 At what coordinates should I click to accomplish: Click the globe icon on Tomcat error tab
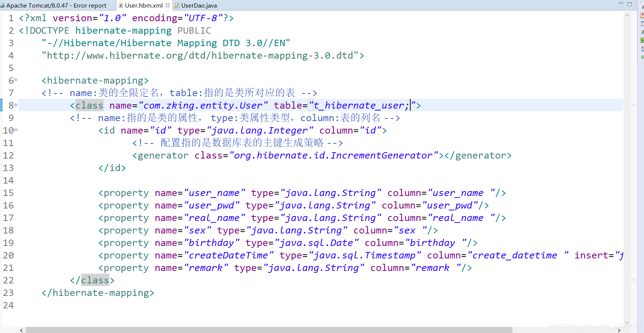tap(2, 5)
